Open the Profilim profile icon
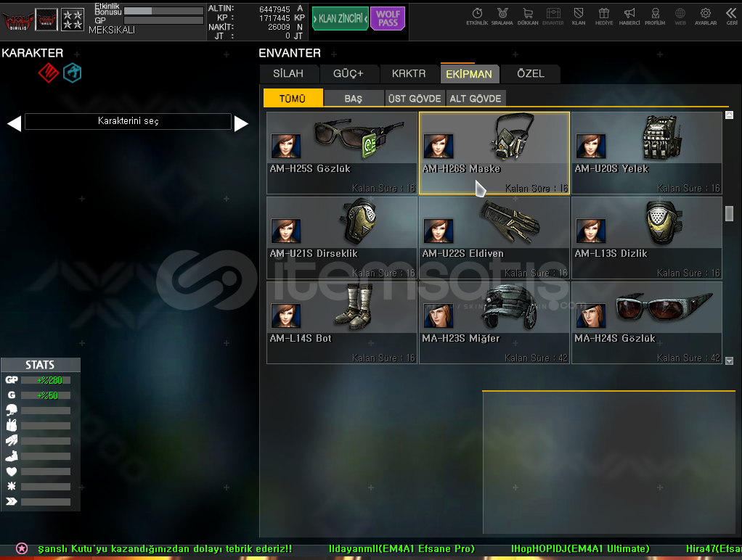 [x=655, y=16]
